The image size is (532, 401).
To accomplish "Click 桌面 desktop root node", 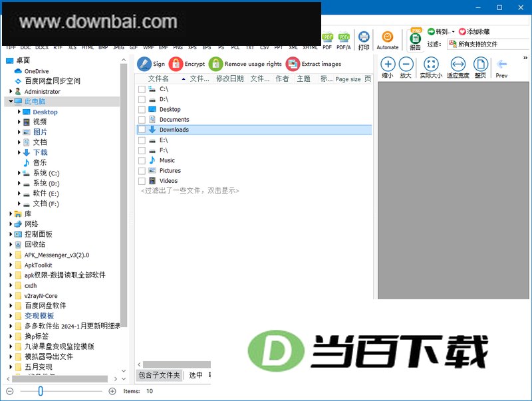I will pos(23,61).
